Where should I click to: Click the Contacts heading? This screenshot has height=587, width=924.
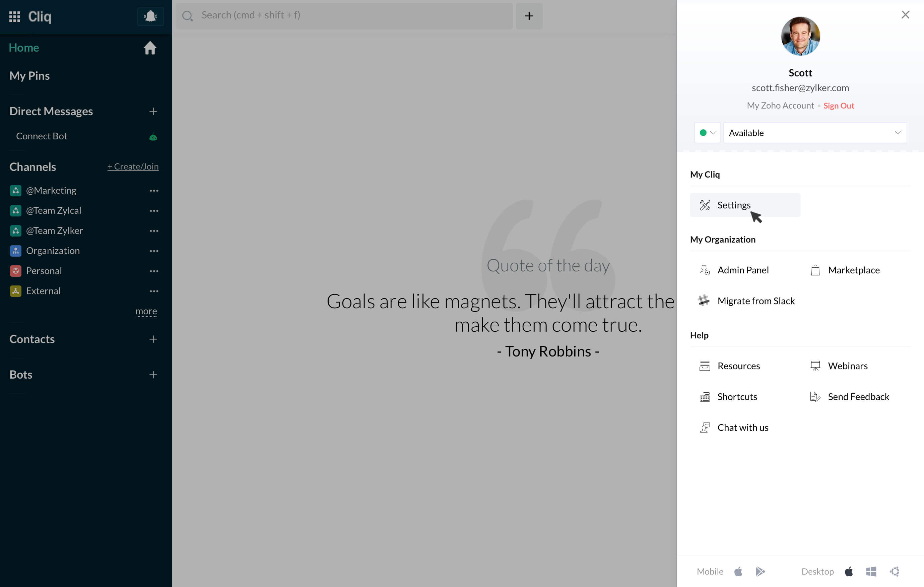click(32, 339)
